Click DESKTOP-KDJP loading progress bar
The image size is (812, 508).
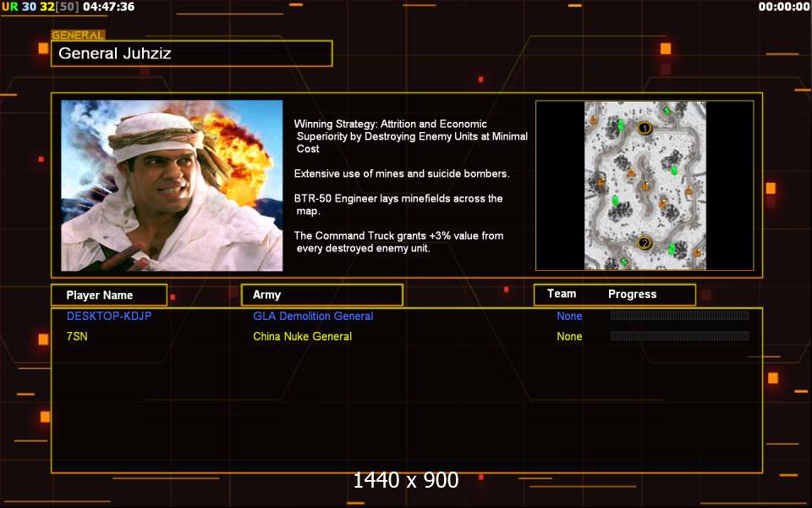coord(680,316)
